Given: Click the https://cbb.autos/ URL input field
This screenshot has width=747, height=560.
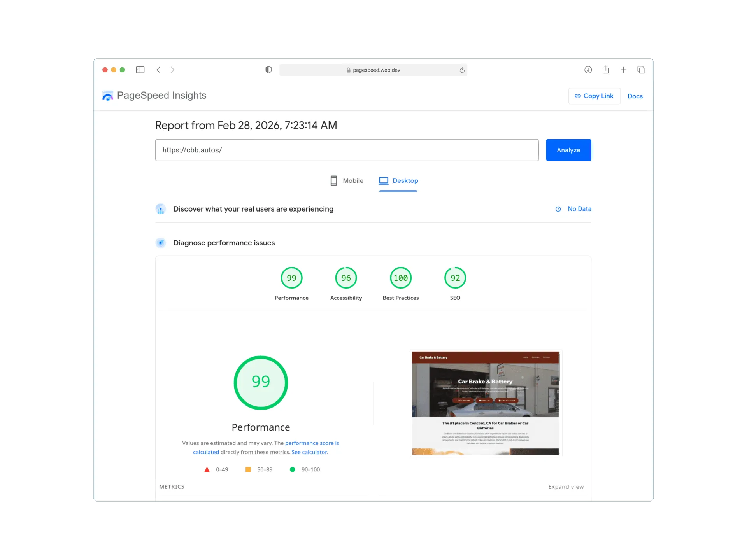Looking at the screenshot, I should 347,150.
